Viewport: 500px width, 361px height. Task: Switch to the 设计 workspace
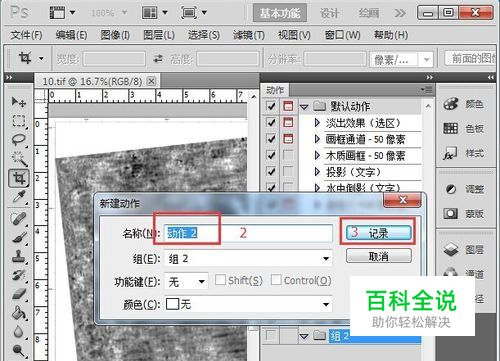coord(329,13)
